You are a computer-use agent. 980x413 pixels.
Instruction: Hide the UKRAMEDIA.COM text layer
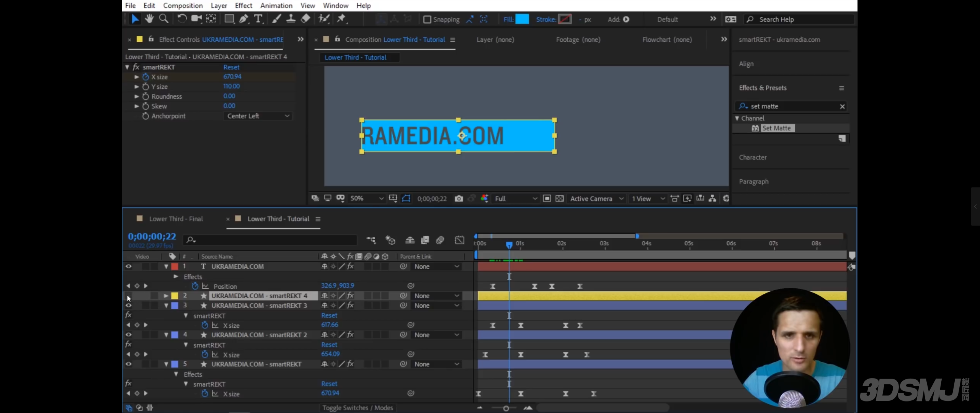[129, 267]
